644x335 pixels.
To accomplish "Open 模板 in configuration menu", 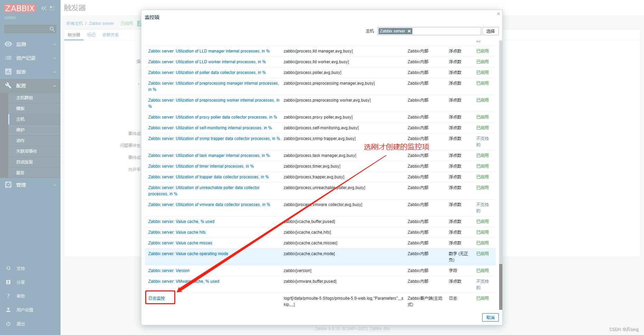I will (x=20, y=109).
